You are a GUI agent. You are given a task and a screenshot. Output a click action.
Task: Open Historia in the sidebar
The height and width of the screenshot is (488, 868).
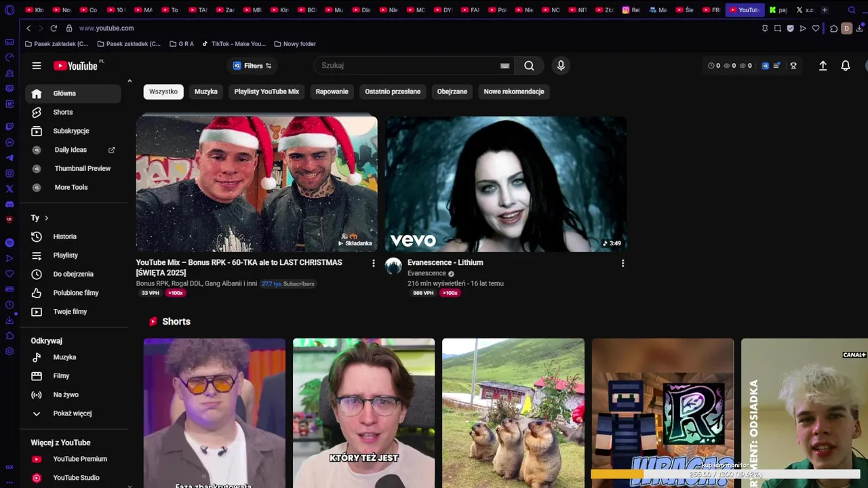click(x=73, y=237)
